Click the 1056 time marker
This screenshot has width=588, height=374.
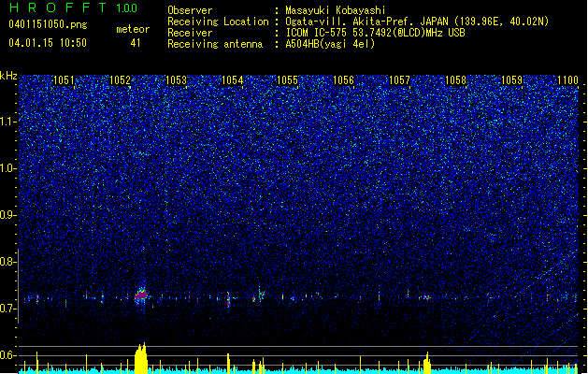pos(343,80)
